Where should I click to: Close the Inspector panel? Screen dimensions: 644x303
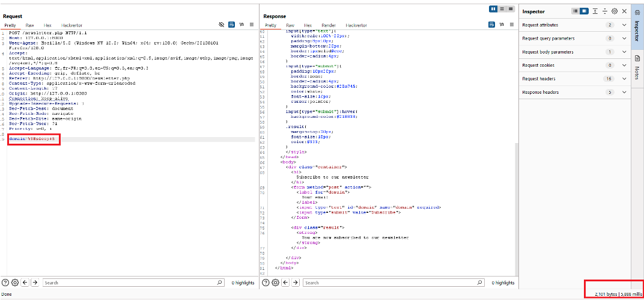tap(624, 11)
